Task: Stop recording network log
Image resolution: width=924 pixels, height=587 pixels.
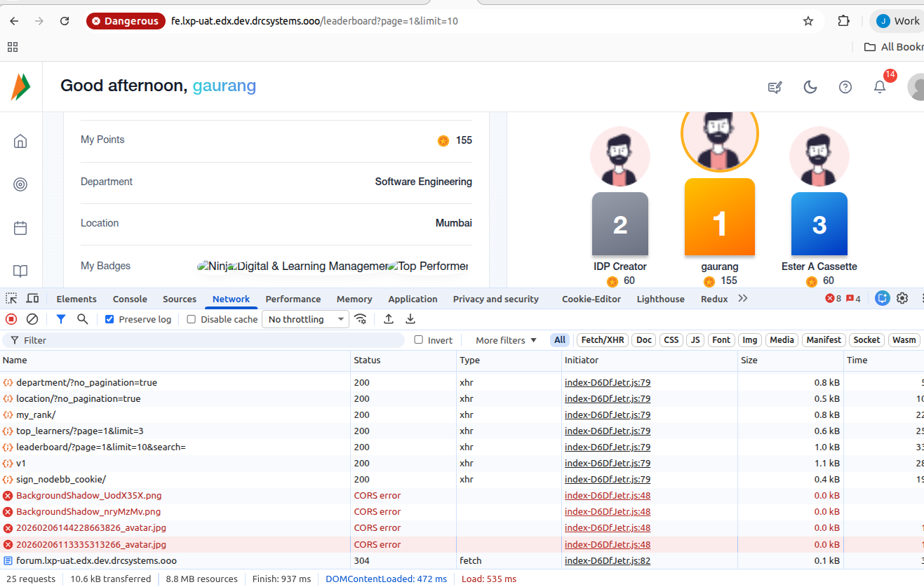Action: [11, 319]
